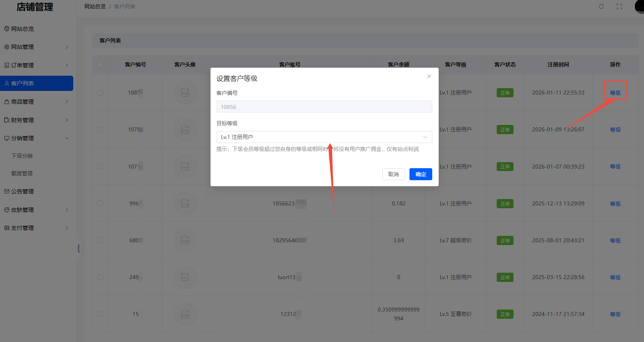This screenshot has width=644, height=342.
Task: Click the 客户余额 column header
Action: pyautogui.click(x=399, y=64)
